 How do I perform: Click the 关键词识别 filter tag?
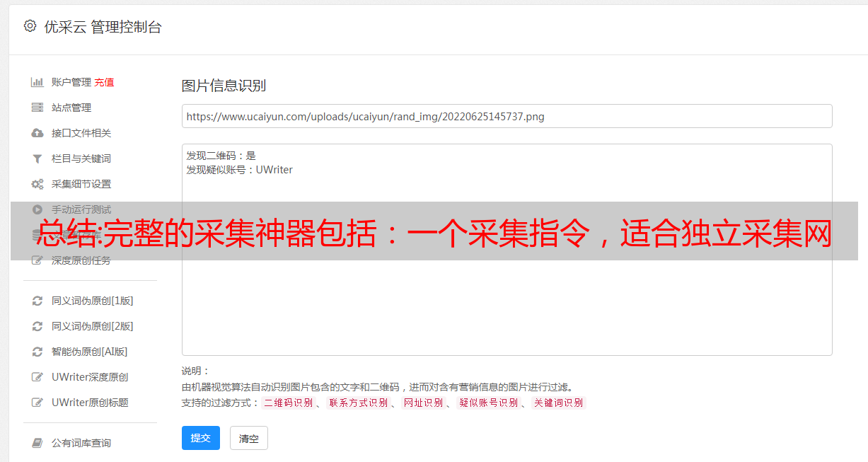point(559,403)
